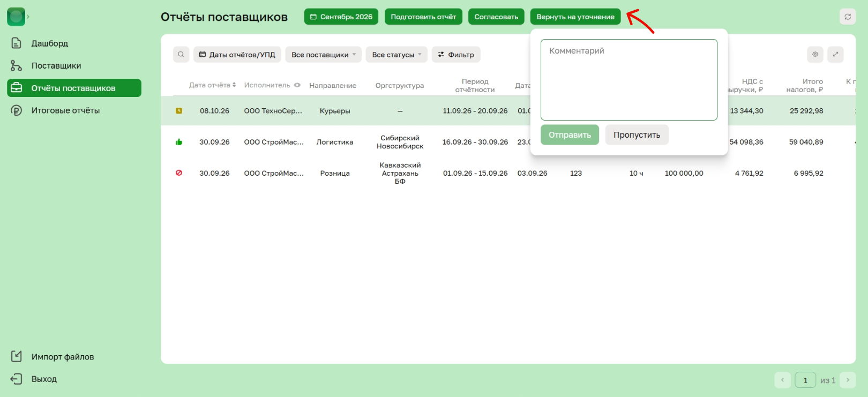The height and width of the screenshot is (397, 868).
Task: Click the Согласовать button
Action: [496, 17]
